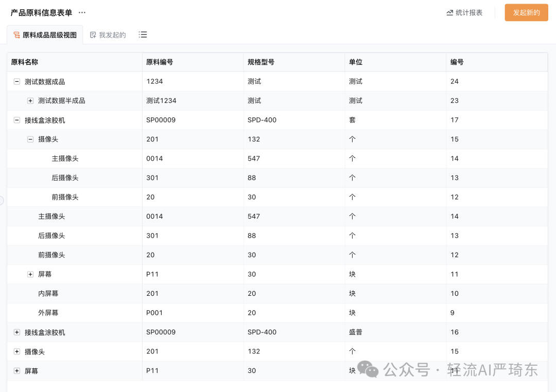
Task: Switch to 我发起的 tab
Action: coord(108,35)
